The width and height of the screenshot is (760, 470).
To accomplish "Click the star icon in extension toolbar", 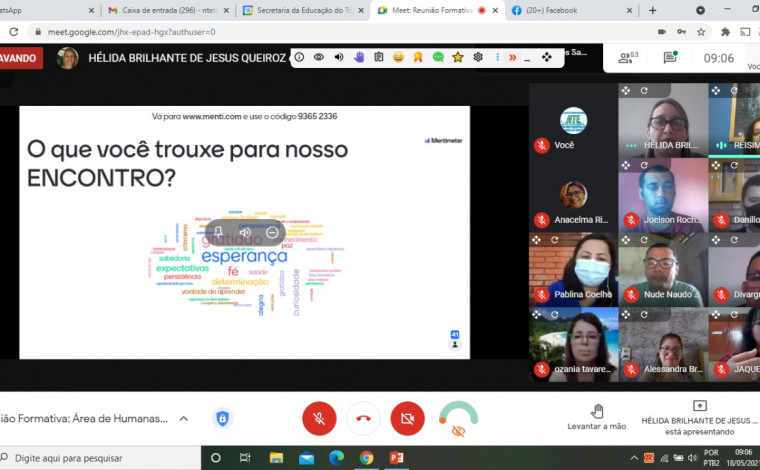I will point(457,57).
